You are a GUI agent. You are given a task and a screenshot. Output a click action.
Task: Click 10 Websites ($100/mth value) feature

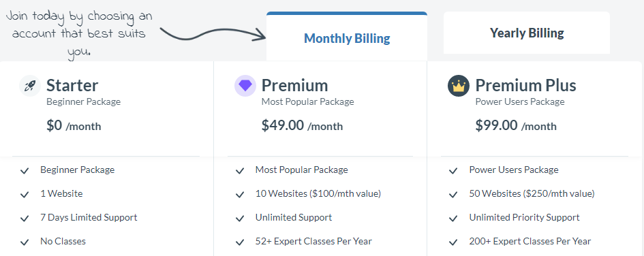pyautogui.click(x=318, y=193)
